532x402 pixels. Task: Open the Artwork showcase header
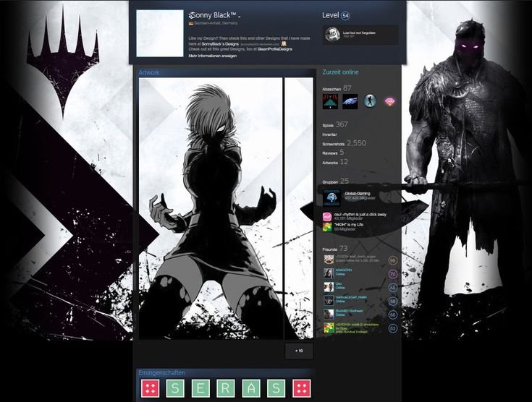pyautogui.click(x=148, y=72)
